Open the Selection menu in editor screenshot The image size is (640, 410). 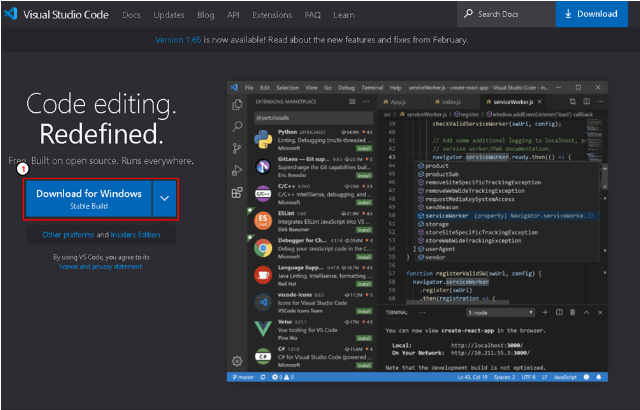287,88
